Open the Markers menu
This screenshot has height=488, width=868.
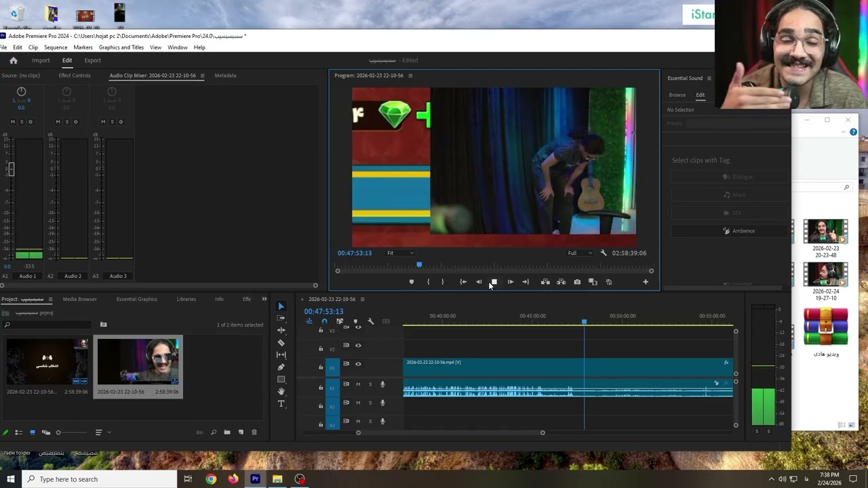83,47
